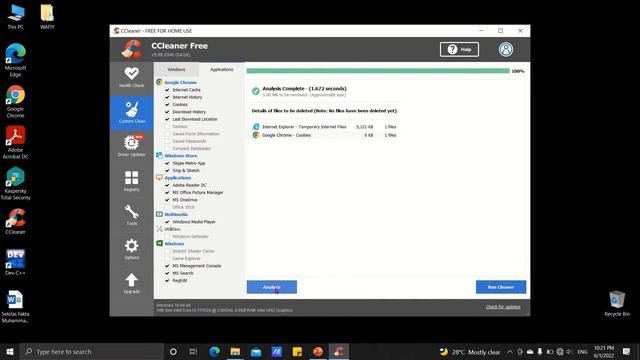This screenshot has width=640, height=360.
Task: Uncheck Windows Media Player checkbox
Action: [x=167, y=222]
